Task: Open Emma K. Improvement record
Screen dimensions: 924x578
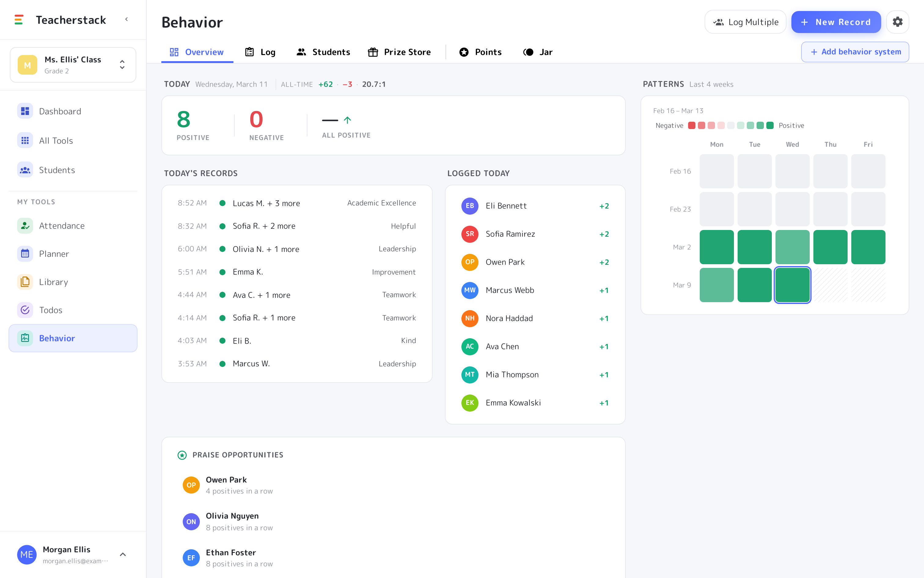Action: [x=297, y=272]
